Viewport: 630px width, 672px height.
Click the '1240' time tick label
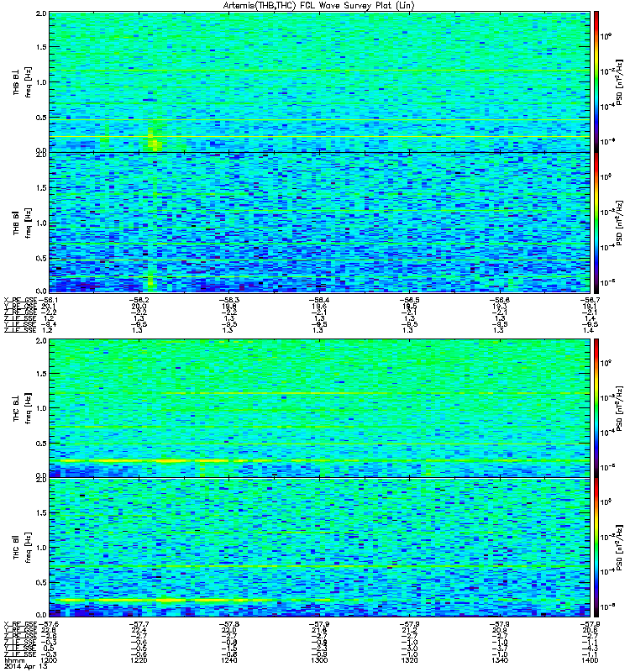tap(229, 660)
